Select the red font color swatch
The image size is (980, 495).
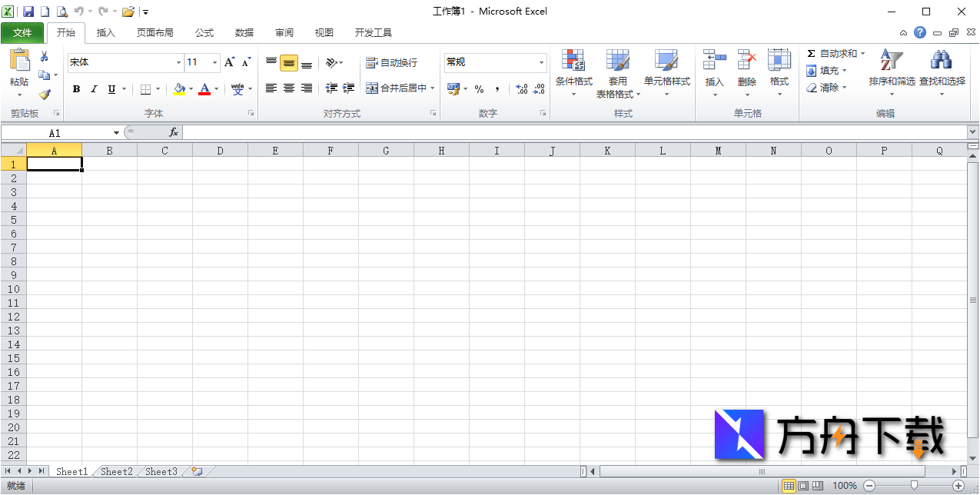(x=206, y=94)
